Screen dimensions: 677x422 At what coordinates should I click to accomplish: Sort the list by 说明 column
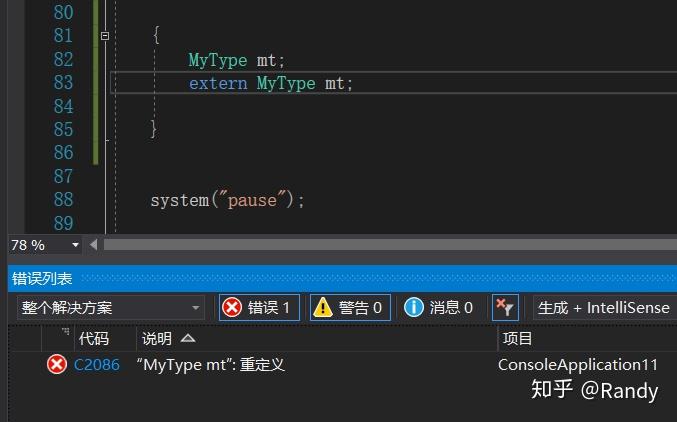(x=157, y=339)
